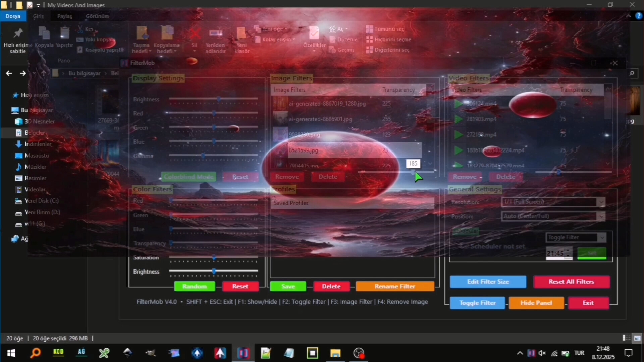This screenshot has width=644, height=362.
Task: Enable Colorblind Mode
Action: pos(189,177)
